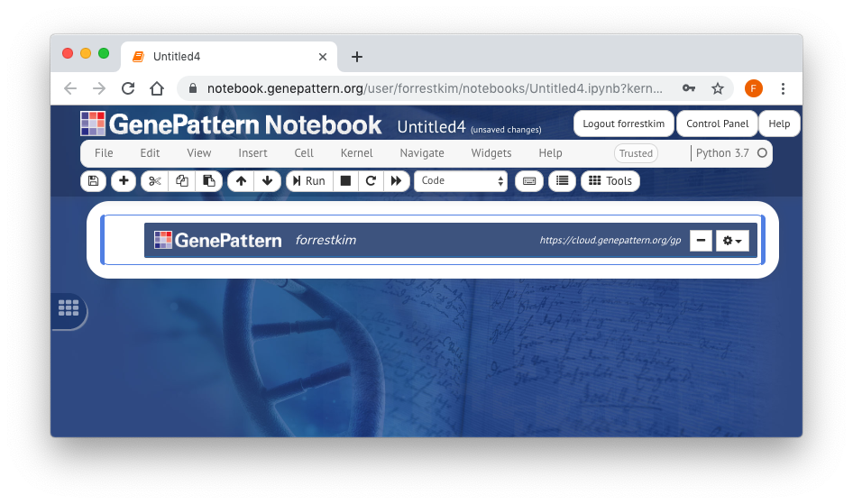This screenshot has width=853, height=504.
Task: Interrupt the kernel with the stop icon
Action: (345, 181)
